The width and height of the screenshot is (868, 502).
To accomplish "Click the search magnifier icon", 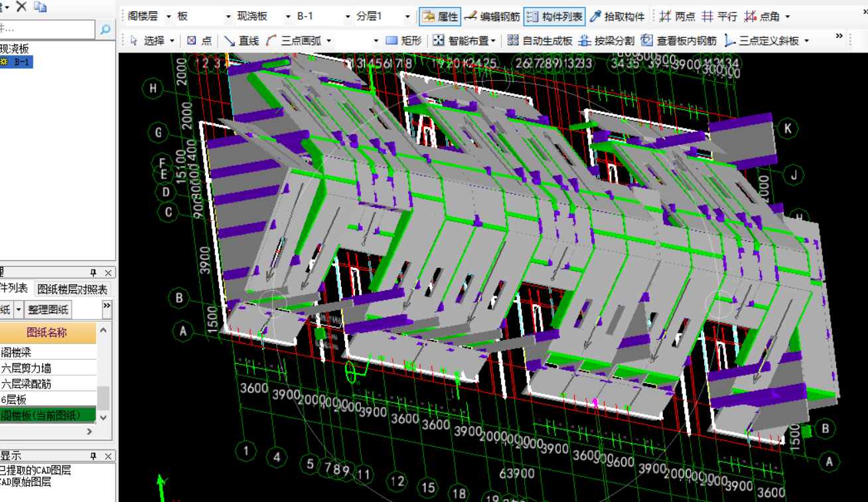I will 106,29.
